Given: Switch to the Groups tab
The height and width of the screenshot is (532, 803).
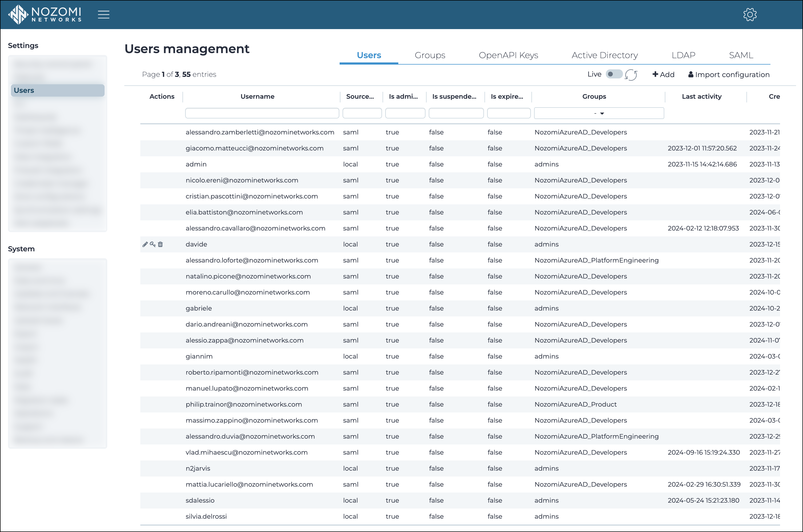Looking at the screenshot, I should [x=430, y=55].
